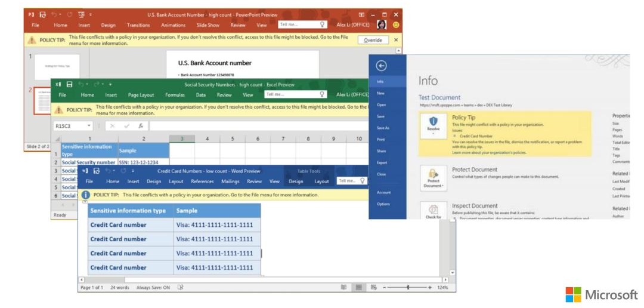Click the smiley feedback icon in PowerPoint
This screenshot has width=644, height=308.
[x=396, y=25]
